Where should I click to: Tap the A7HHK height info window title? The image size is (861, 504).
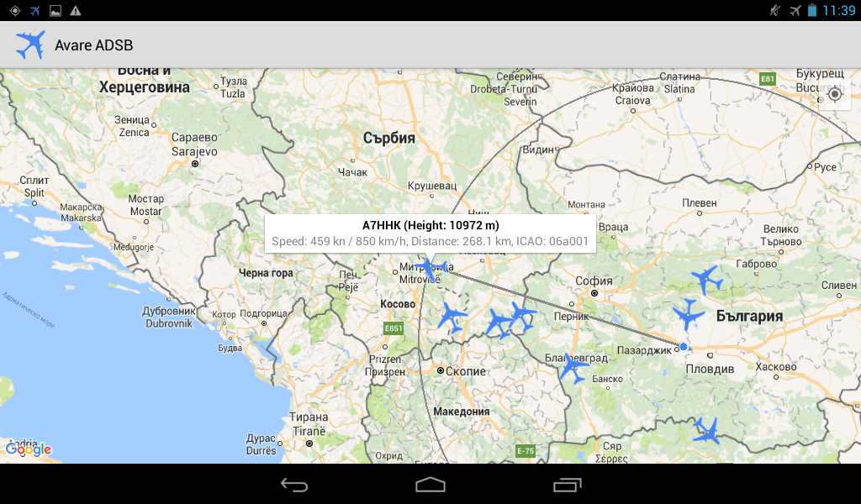coord(430,225)
